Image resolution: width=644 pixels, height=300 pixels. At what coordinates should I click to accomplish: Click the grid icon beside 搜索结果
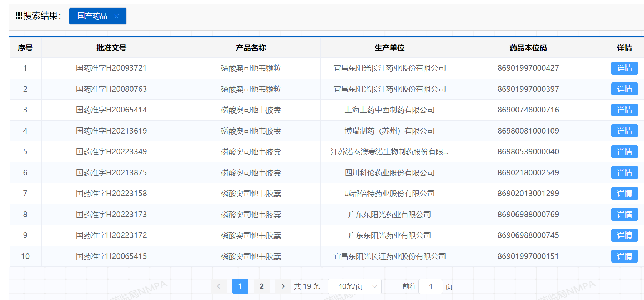[19, 15]
